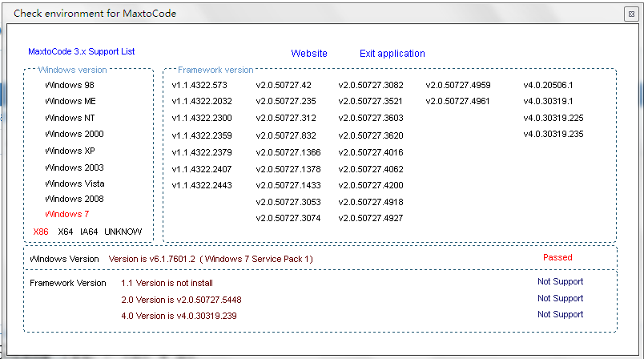Viewport: 644px width, 359px height.
Task: Click Not Support status for 1.1 version
Action: click(560, 282)
